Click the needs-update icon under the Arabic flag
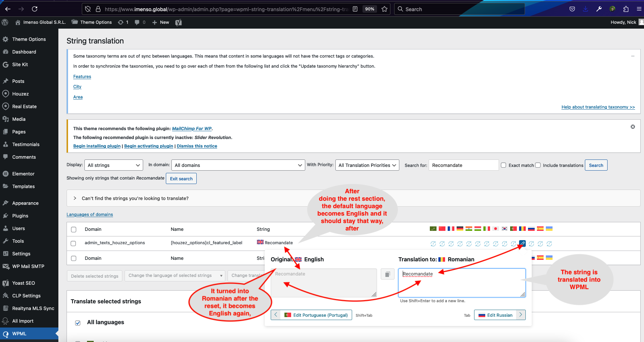 (x=433, y=244)
